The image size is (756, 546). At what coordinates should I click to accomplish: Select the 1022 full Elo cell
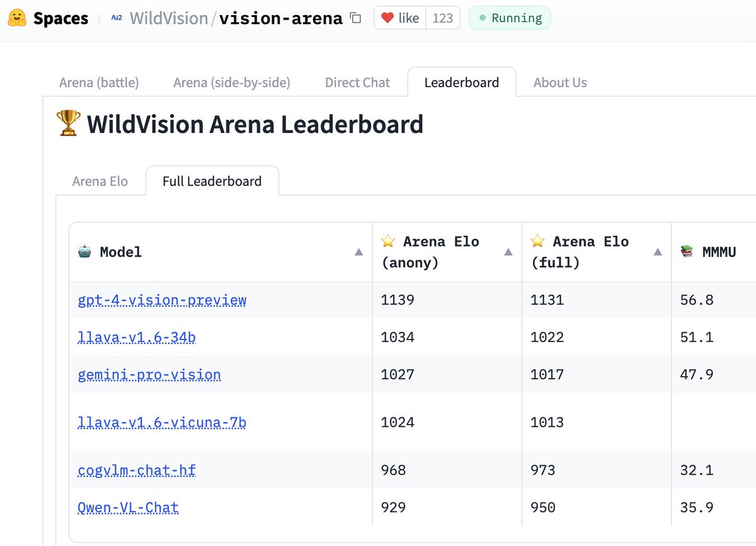pyautogui.click(x=597, y=337)
